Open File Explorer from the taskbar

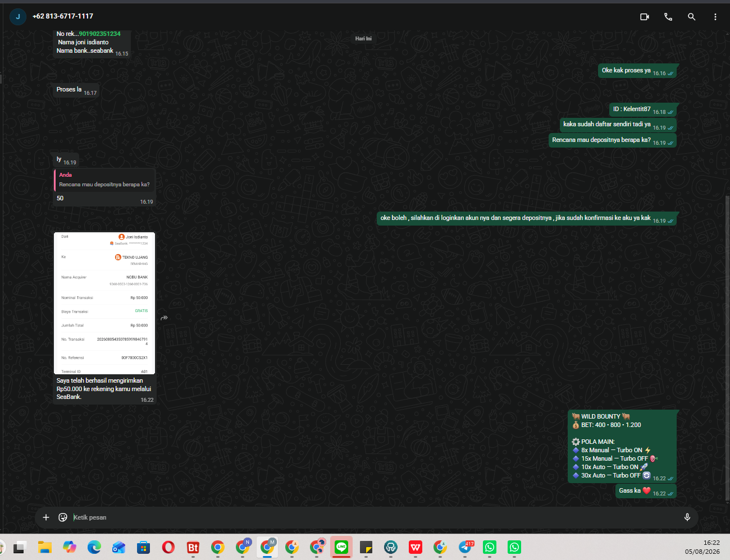(x=45, y=547)
